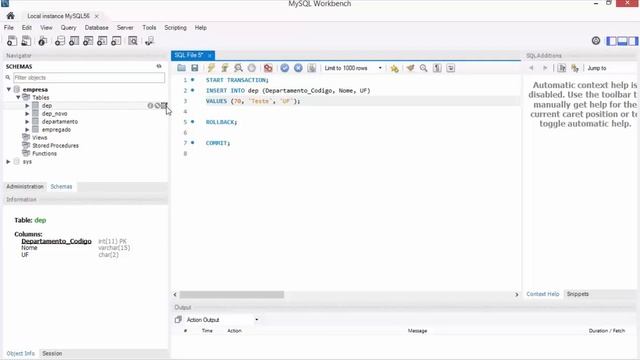Open the object inspector icon in main toolbar
640x360 pixels.
[x=42, y=41]
